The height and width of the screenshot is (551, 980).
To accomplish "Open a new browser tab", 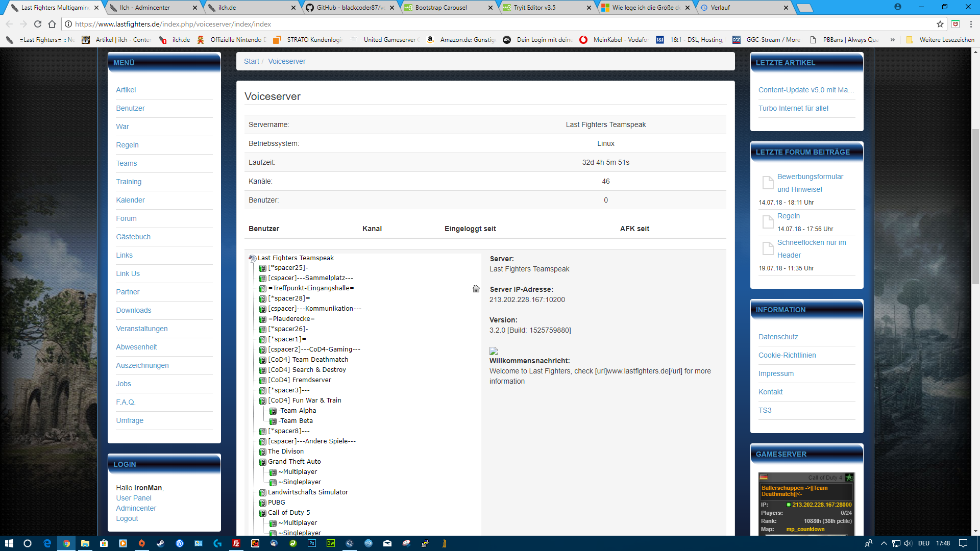I will coord(805,8).
